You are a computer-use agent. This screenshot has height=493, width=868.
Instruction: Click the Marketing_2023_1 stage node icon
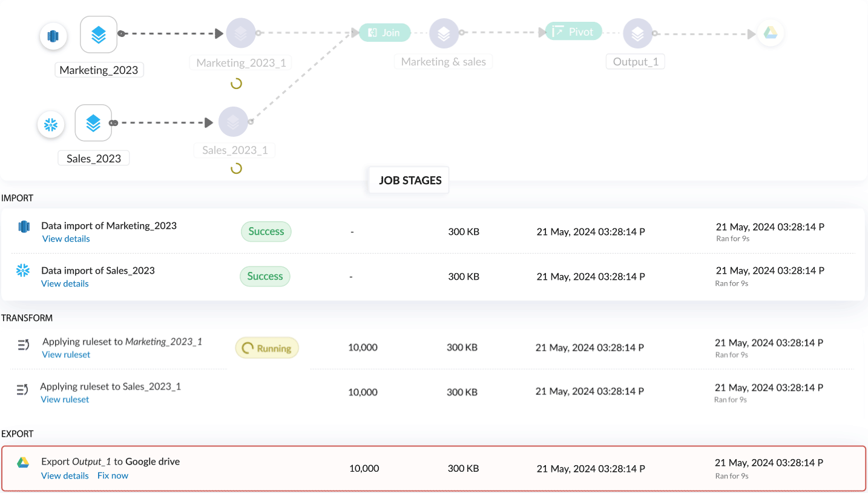[x=240, y=33]
